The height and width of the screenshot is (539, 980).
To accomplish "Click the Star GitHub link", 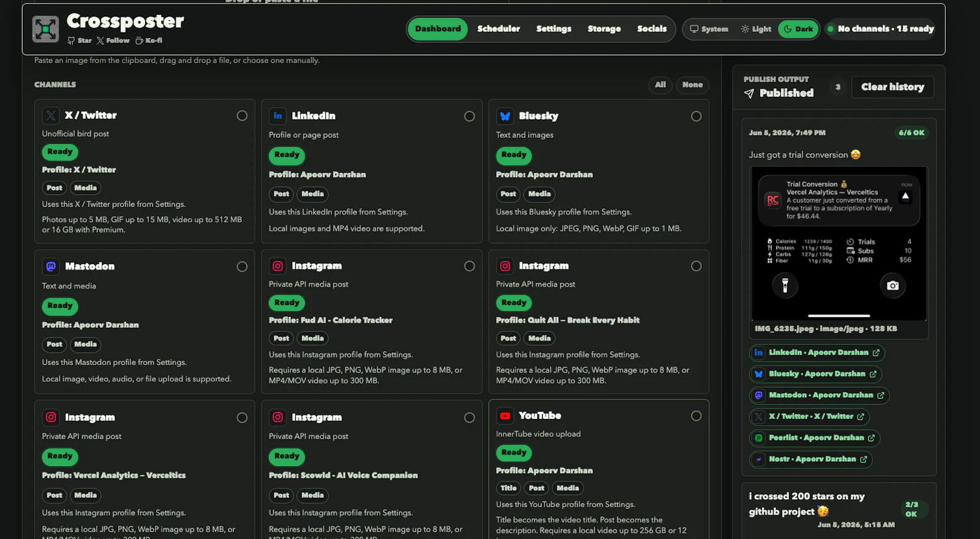I will point(80,40).
